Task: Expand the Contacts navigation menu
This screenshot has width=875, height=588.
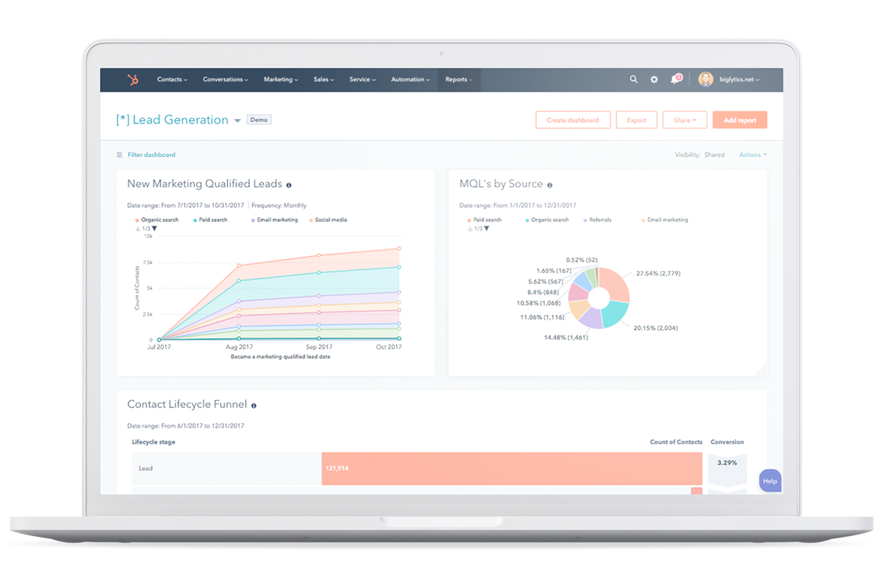Action: tap(172, 80)
